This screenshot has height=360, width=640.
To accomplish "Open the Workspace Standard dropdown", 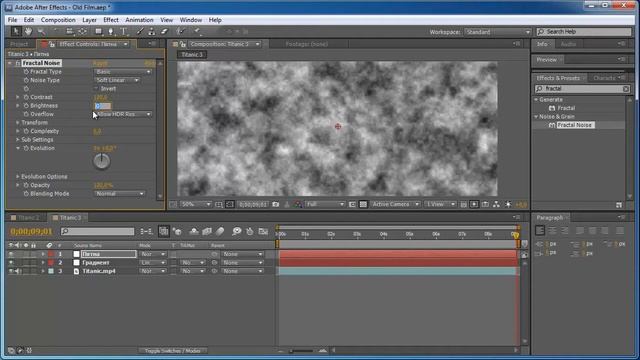I will click(498, 32).
